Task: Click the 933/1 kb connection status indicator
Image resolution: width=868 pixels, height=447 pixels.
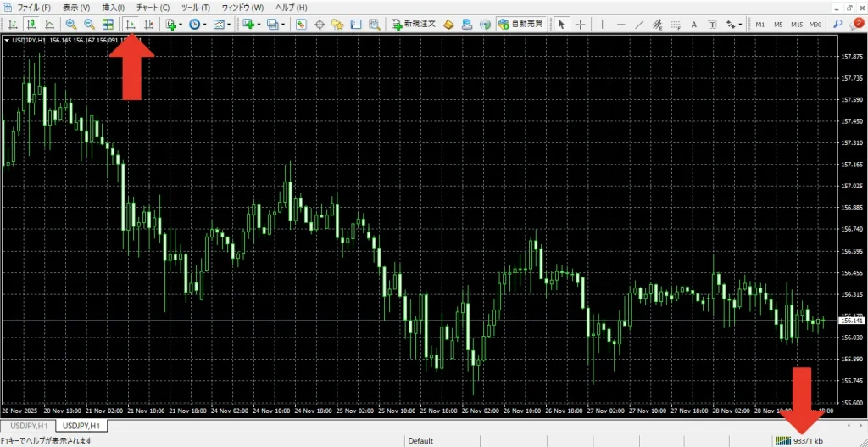Action: (800, 441)
